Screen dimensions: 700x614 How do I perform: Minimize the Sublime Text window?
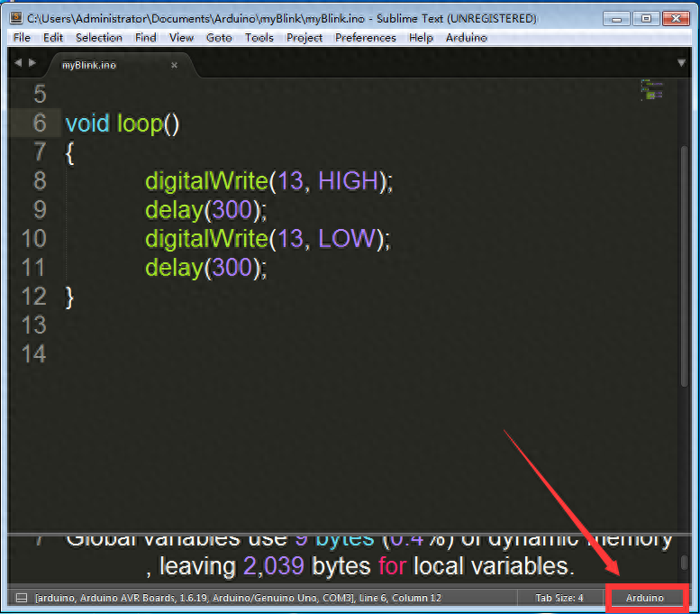click(616, 19)
